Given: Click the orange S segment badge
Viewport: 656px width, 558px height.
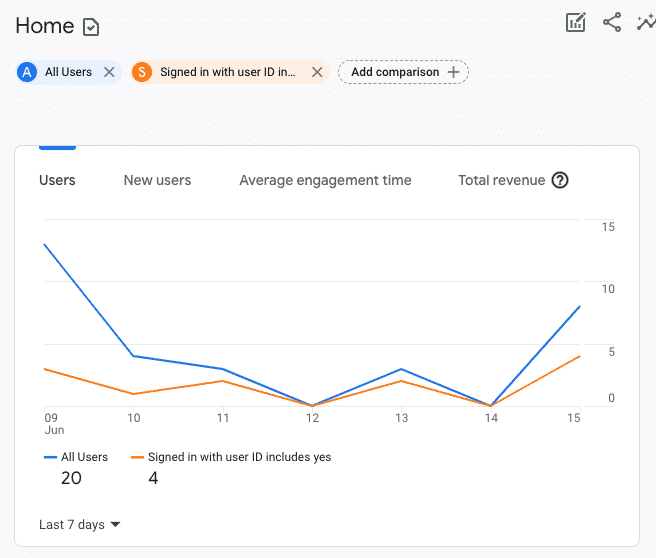Looking at the screenshot, I should pos(142,72).
